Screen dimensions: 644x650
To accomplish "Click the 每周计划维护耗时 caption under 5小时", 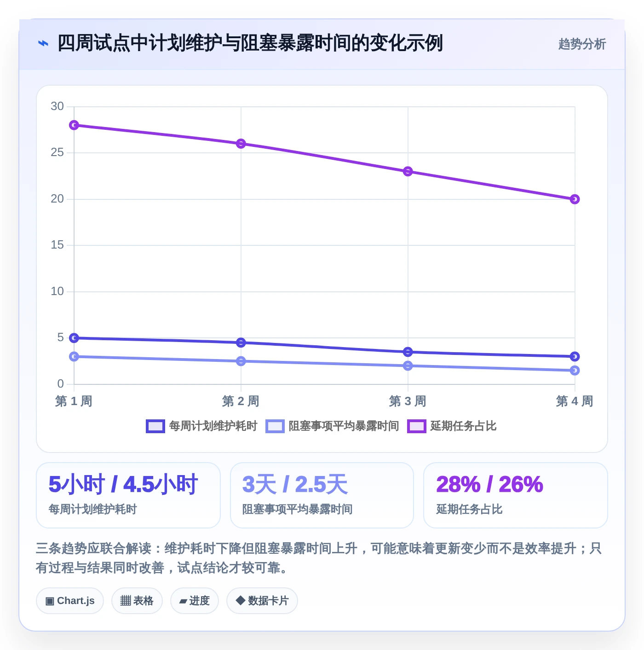I will pos(93,509).
